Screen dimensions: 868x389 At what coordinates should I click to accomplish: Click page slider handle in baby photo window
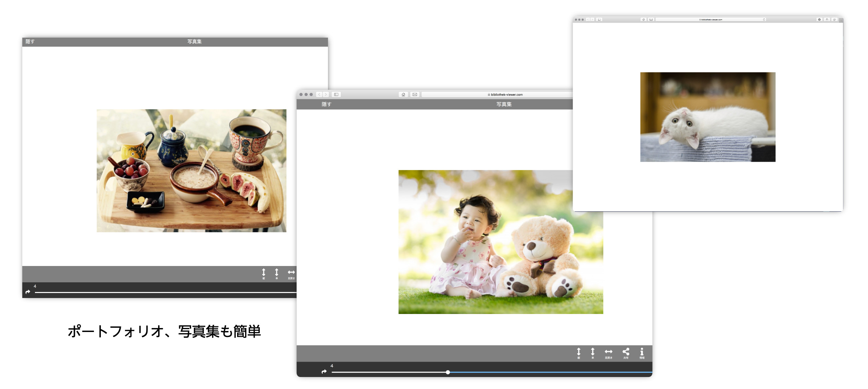(447, 372)
